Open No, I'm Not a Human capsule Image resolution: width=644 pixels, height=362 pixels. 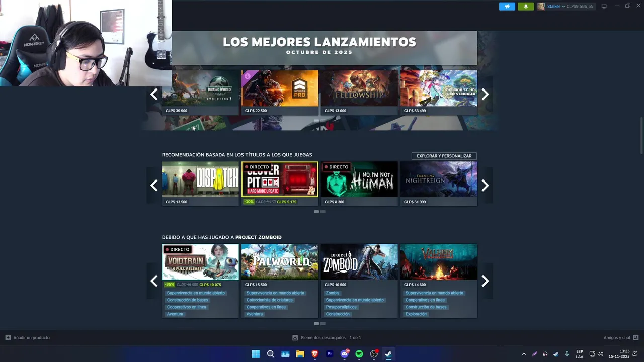click(359, 184)
